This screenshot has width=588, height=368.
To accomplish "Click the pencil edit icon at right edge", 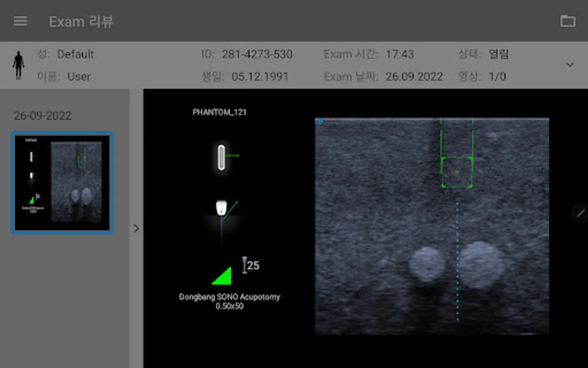I will (580, 213).
